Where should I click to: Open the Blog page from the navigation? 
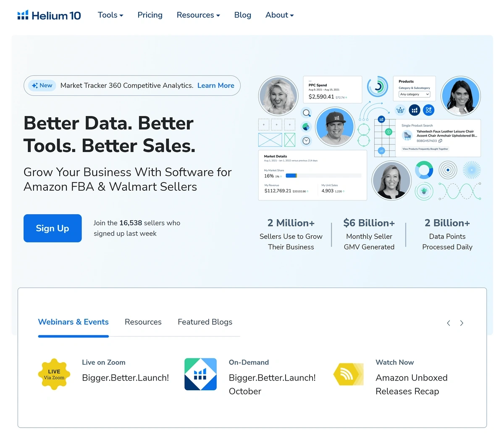[x=243, y=15]
